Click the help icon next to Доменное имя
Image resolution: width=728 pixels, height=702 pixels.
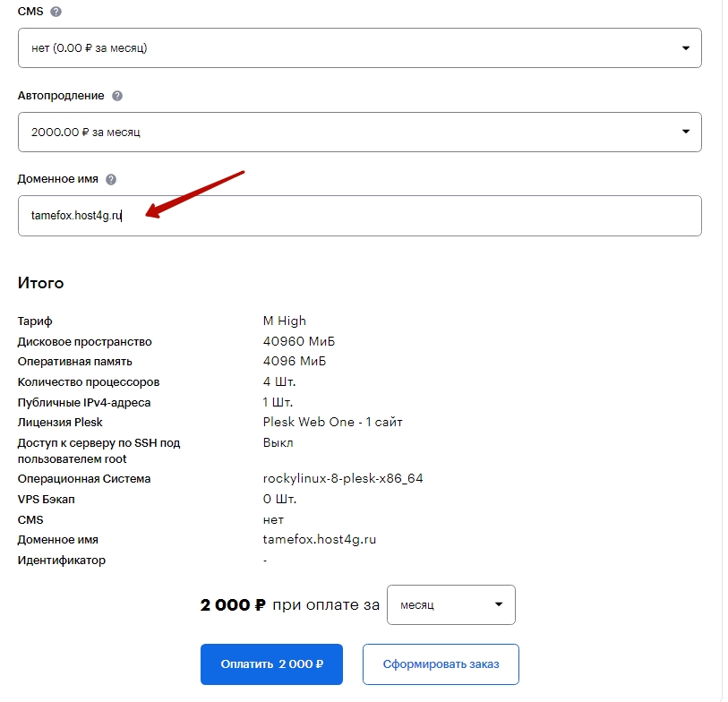coord(111,179)
